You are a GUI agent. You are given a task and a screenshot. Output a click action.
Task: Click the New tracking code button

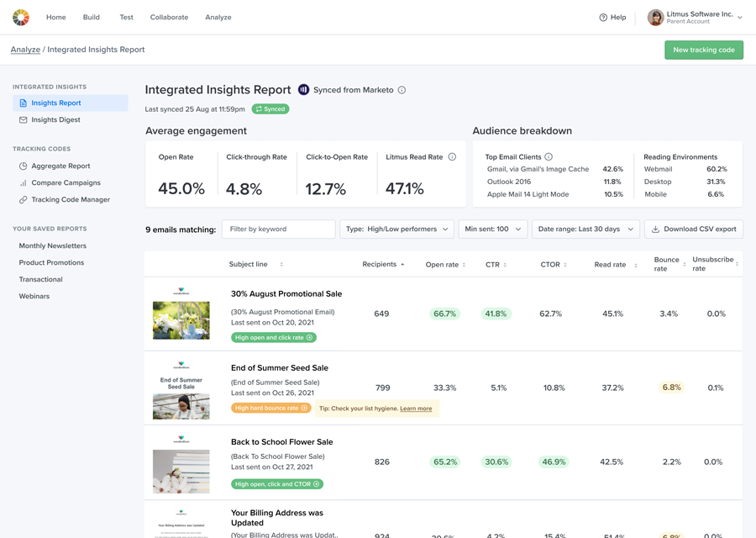tap(704, 50)
